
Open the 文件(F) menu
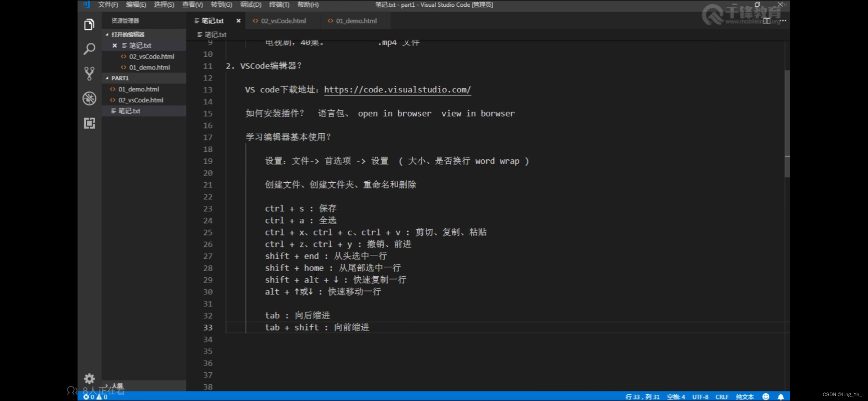click(x=108, y=5)
